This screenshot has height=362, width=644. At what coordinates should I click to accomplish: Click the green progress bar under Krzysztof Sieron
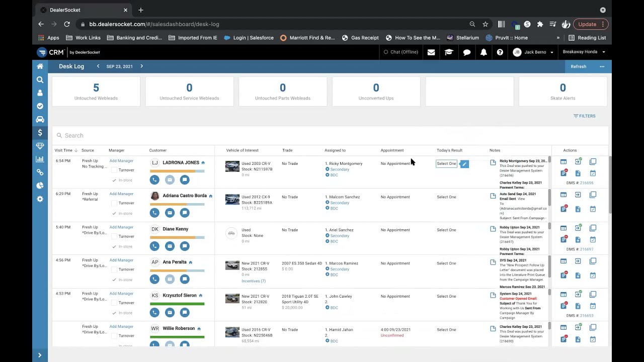pos(177,304)
